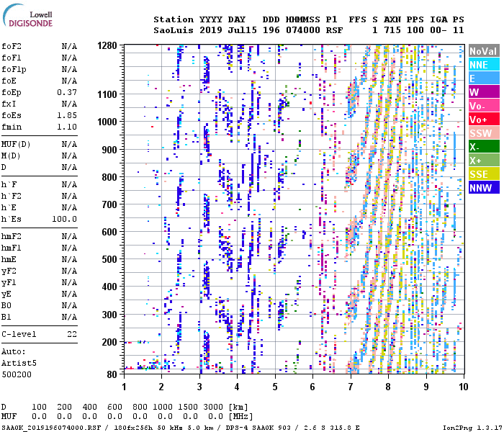Click the h`F parameter label
504x432 pixels.
[9, 185]
